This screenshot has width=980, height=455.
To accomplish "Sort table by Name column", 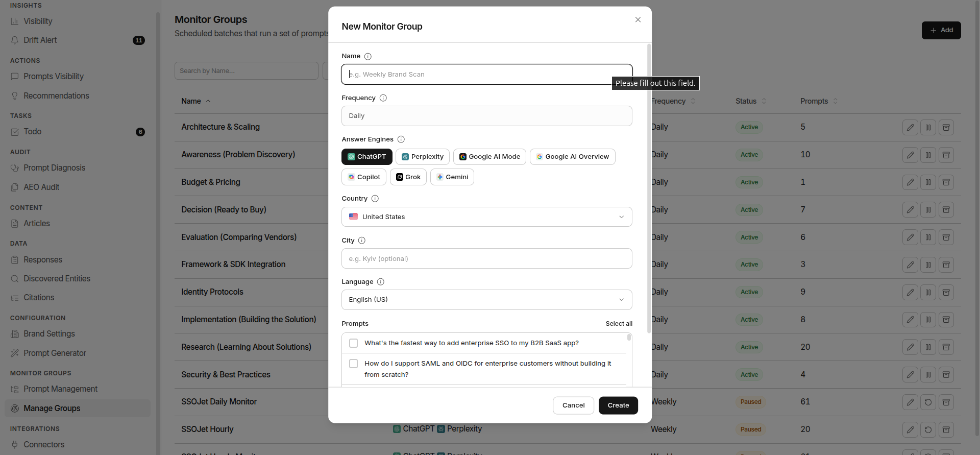I will (195, 101).
